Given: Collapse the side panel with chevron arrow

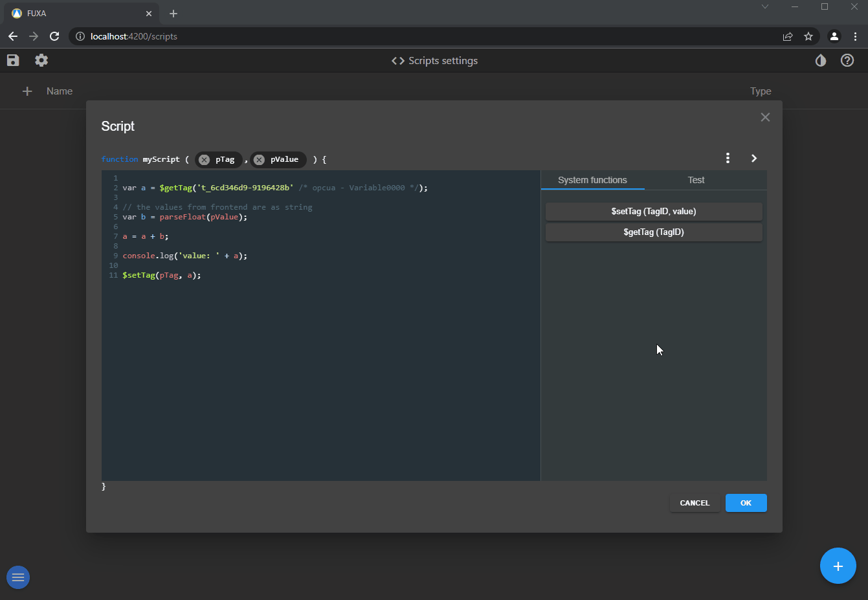Looking at the screenshot, I should pyautogui.click(x=754, y=158).
